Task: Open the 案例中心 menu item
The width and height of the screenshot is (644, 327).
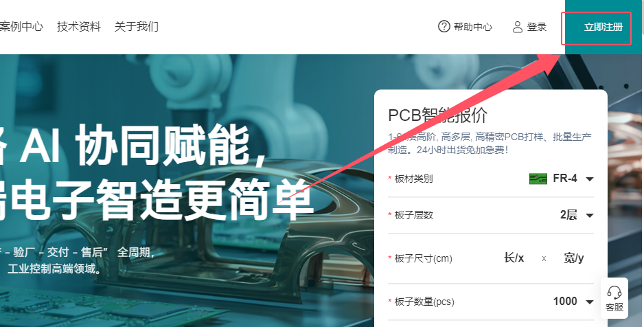Action: coord(21,27)
